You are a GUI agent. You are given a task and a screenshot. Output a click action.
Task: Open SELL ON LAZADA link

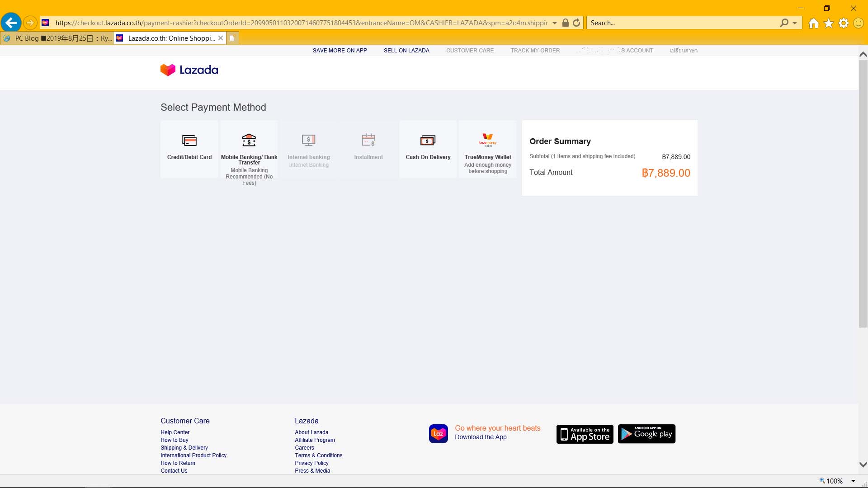[x=406, y=51]
